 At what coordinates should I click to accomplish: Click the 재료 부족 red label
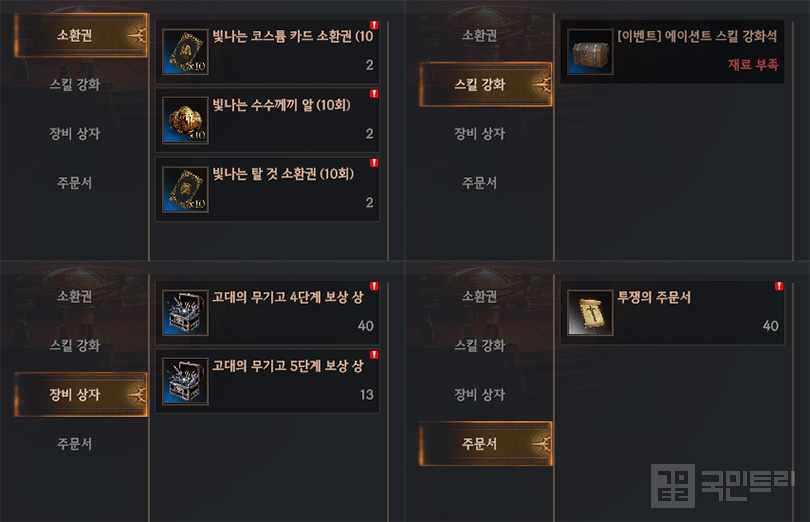[x=753, y=65]
